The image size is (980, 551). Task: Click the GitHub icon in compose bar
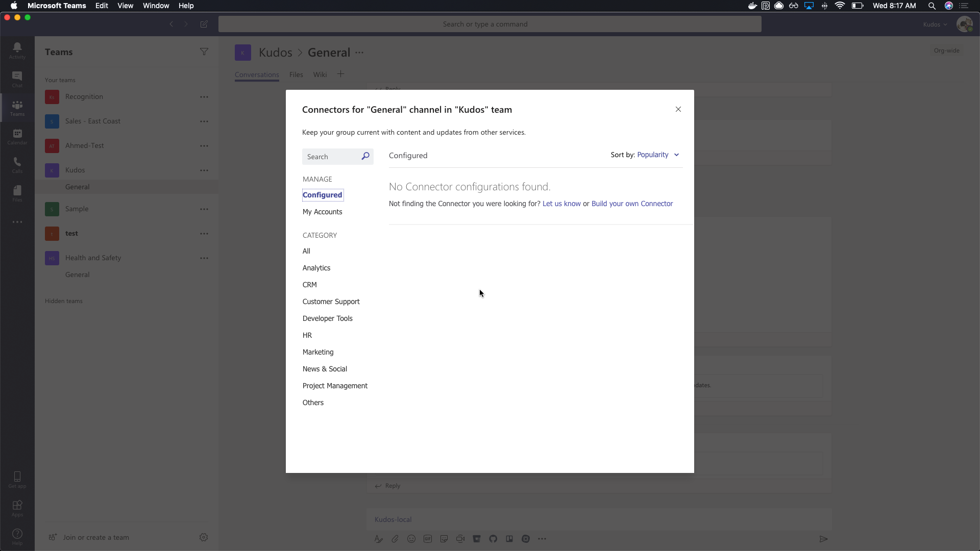point(493,539)
